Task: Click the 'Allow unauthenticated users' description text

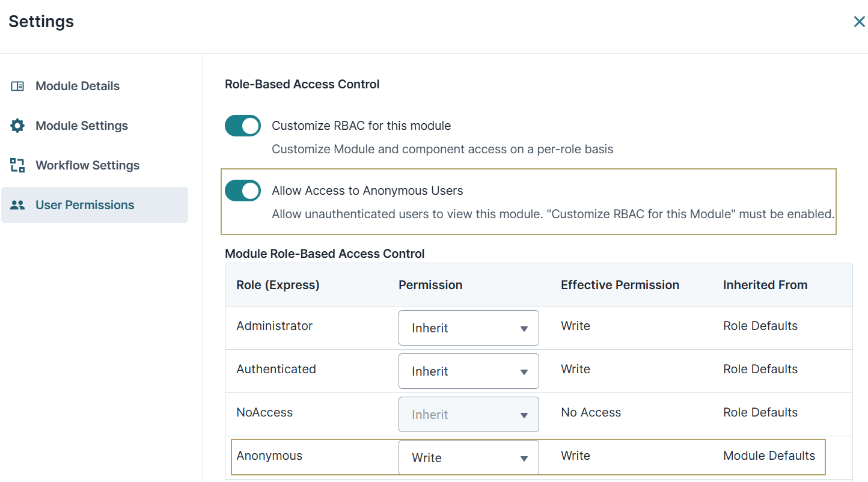Action: tap(553, 214)
